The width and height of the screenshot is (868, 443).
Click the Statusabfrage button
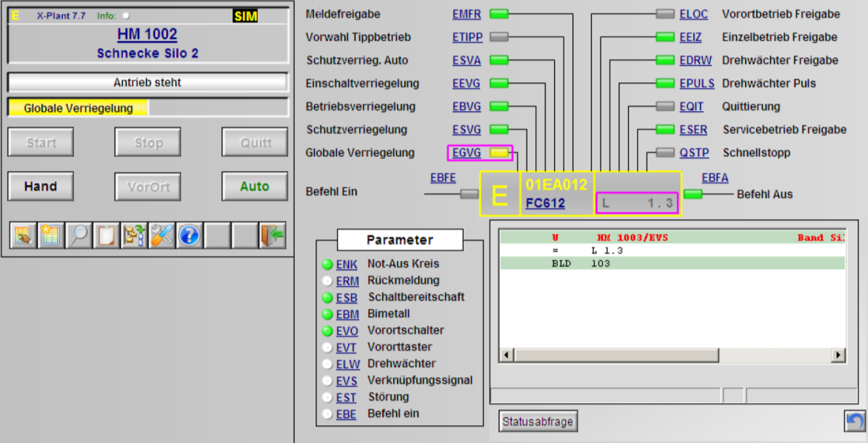click(538, 422)
